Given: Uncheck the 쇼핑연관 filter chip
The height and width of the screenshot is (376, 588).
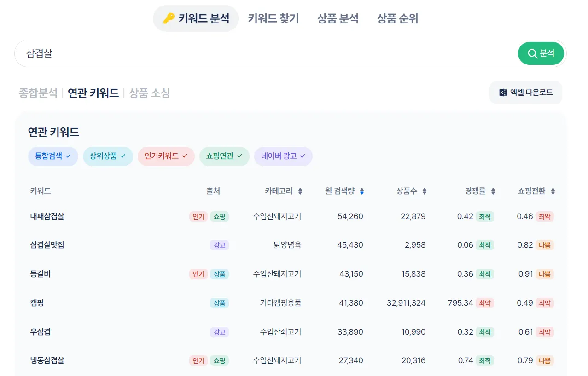Looking at the screenshot, I should 224,156.
